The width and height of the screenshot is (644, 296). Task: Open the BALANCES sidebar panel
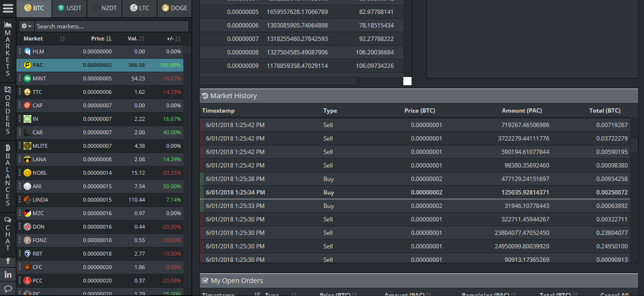click(x=8, y=175)
